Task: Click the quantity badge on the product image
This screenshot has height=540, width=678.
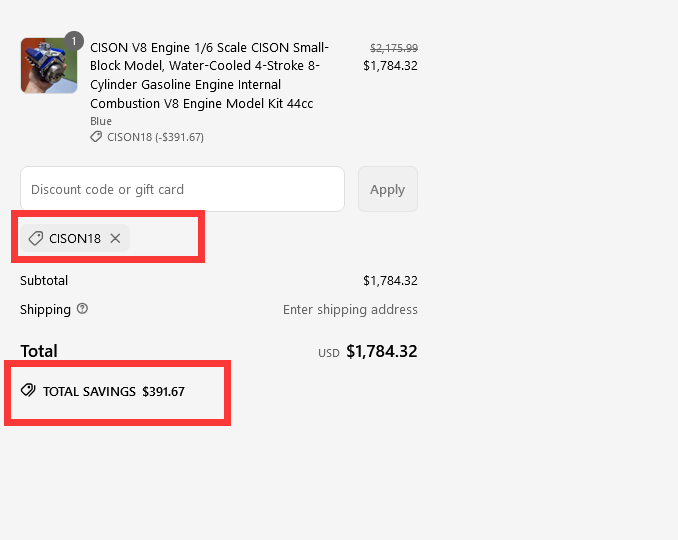Action: (73, 41)
